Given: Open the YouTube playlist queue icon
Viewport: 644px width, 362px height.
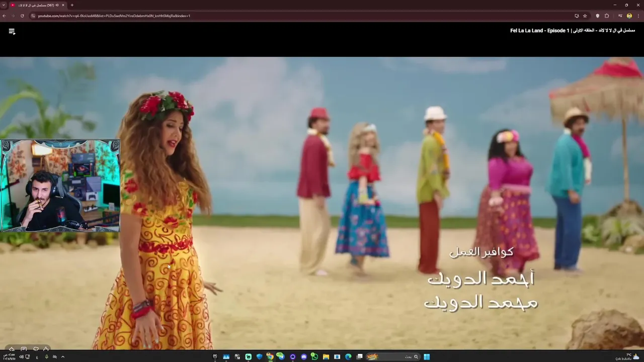Looking at the screenshot, I should click(x=12, y=31).
